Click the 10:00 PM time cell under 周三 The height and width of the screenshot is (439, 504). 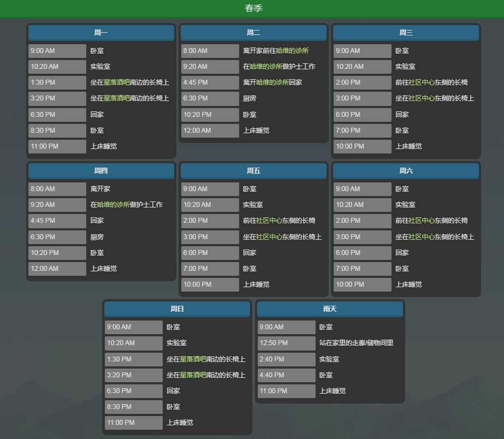pos(362,146)
